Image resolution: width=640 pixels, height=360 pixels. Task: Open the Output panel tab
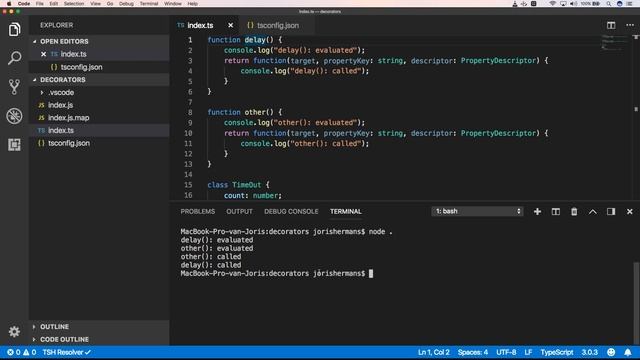click(x=239, y=211)
